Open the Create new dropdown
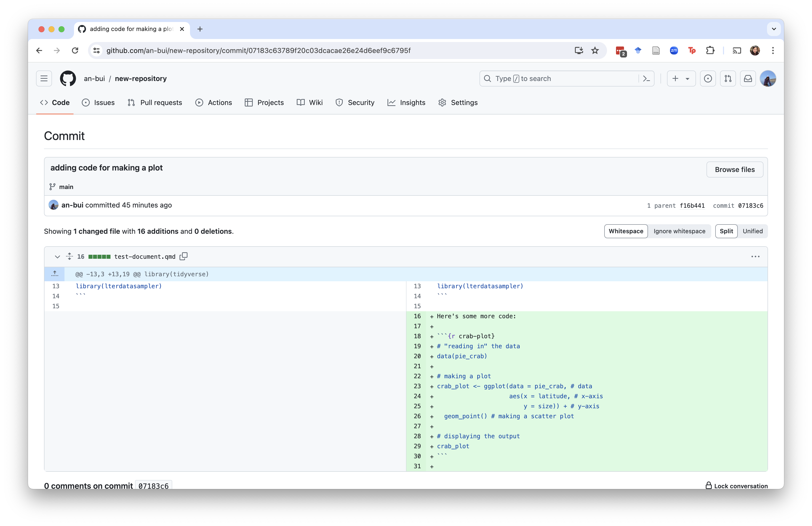Screen dimensions: 812x526 (x=681, y=78)
